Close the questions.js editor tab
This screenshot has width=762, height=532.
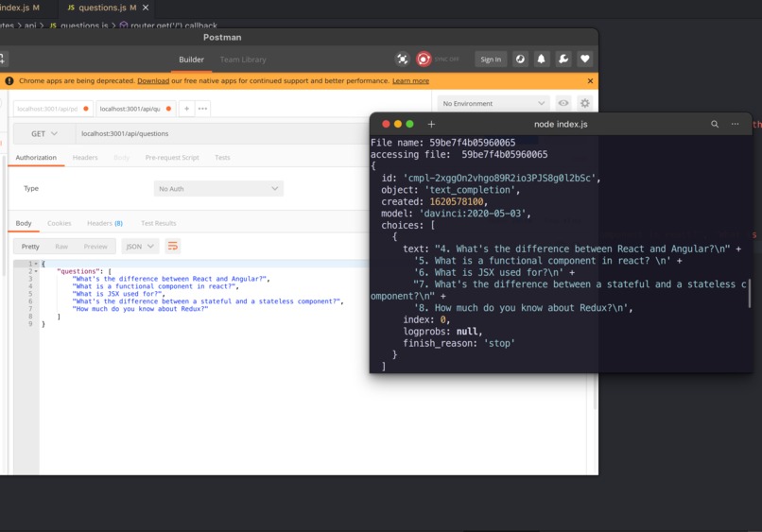(146, 8)
